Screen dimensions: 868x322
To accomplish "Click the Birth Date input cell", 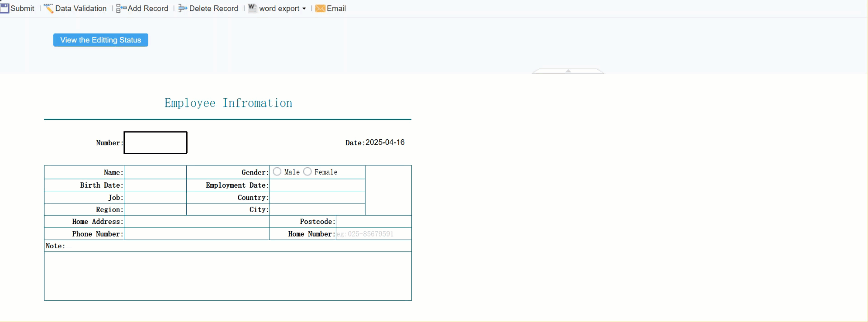I will coord(156,185).
